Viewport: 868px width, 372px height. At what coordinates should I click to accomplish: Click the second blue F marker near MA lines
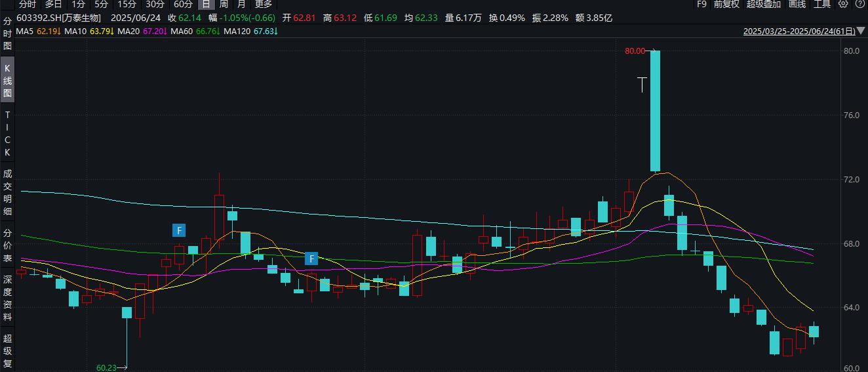click(311, 258)
